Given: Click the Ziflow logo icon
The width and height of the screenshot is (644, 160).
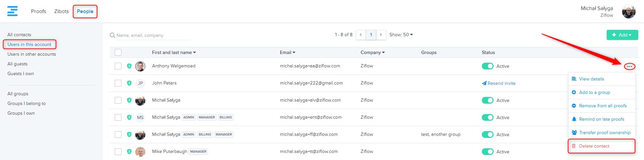Looking at the screenshot, I should click(12, 11).
